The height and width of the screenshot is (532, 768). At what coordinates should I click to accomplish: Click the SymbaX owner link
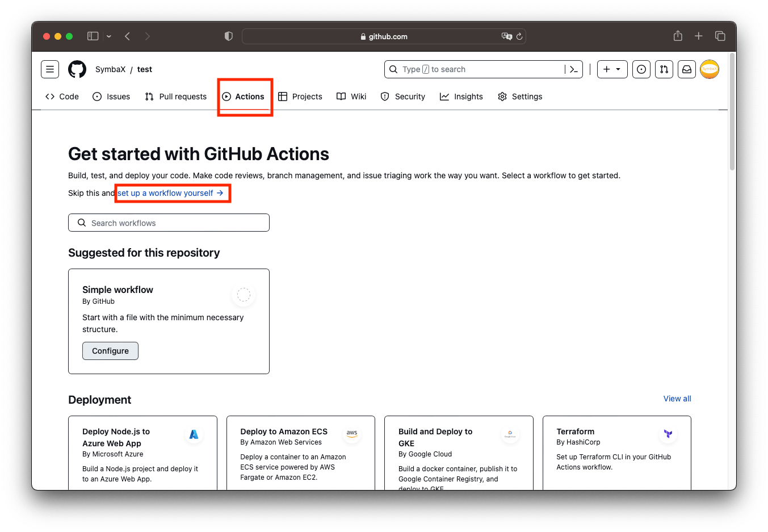pyautogui.click(x=110, y=69)
